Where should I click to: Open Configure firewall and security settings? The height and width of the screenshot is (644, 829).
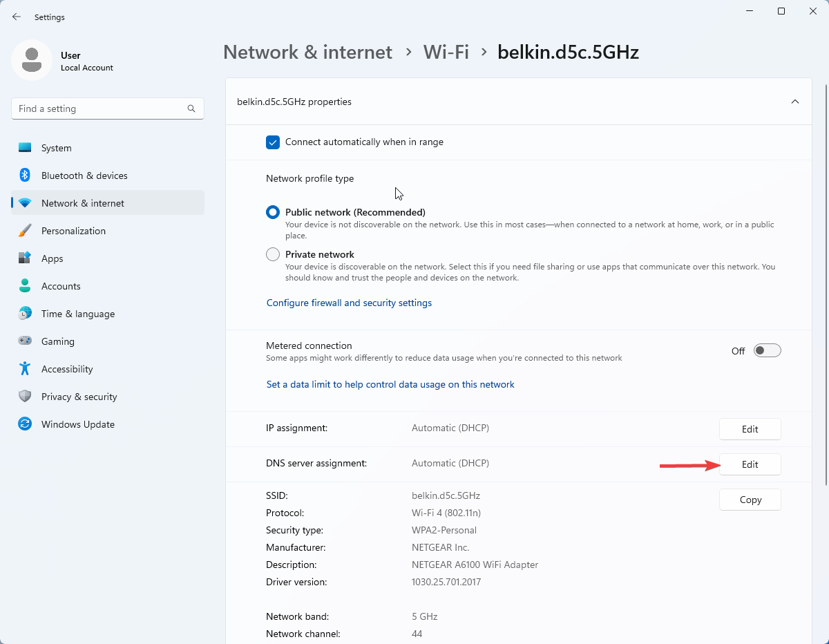349,303
